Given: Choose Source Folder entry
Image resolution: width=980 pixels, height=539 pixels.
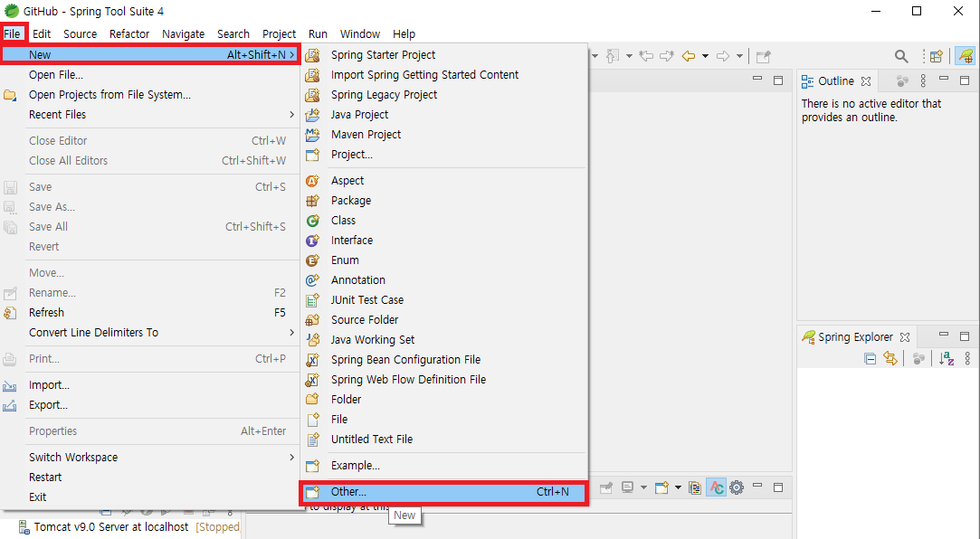Looking at the screenshot, I should [443, 320].
